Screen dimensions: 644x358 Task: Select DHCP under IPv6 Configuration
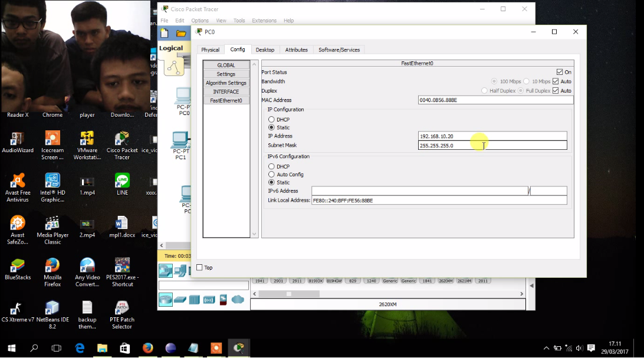click(x=271, y=166)
